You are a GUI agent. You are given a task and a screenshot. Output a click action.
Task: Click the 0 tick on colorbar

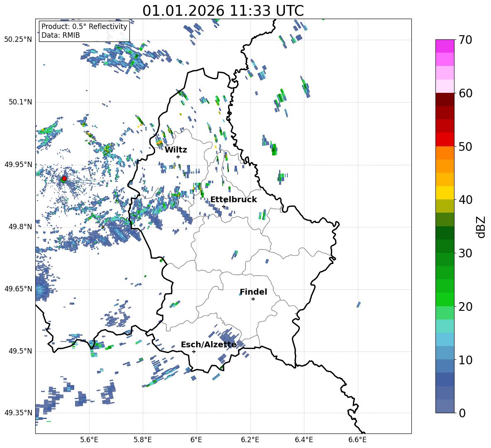pyautogui.click(x=462, y=413)
